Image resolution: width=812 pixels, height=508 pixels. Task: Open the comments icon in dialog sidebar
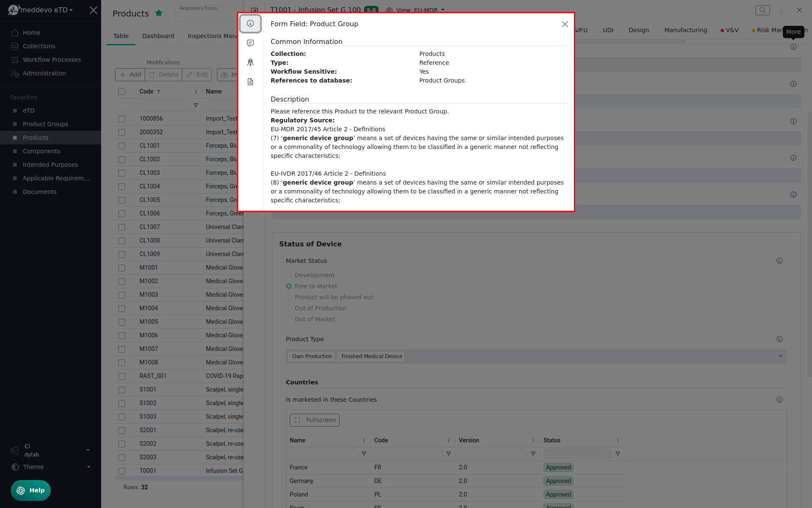(x=250, y=43)
